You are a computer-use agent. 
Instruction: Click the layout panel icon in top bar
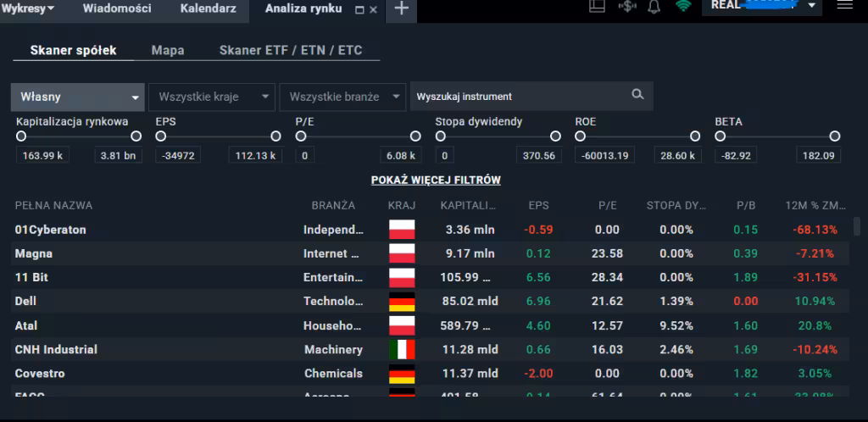(x=597, y=7)
